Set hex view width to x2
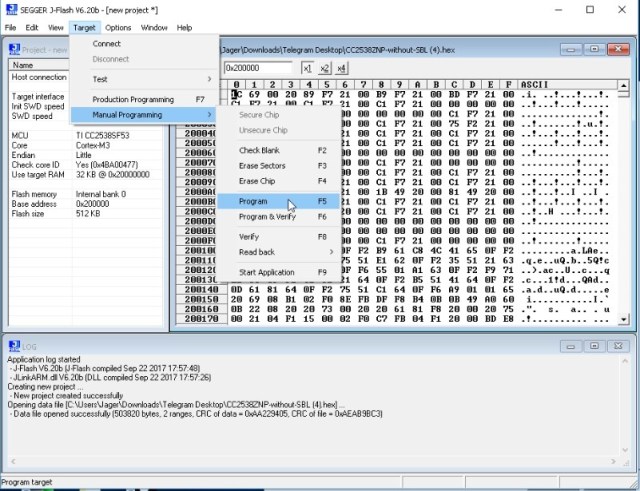The height and width of the screenshot is (491, 640). tap(324, 69)
